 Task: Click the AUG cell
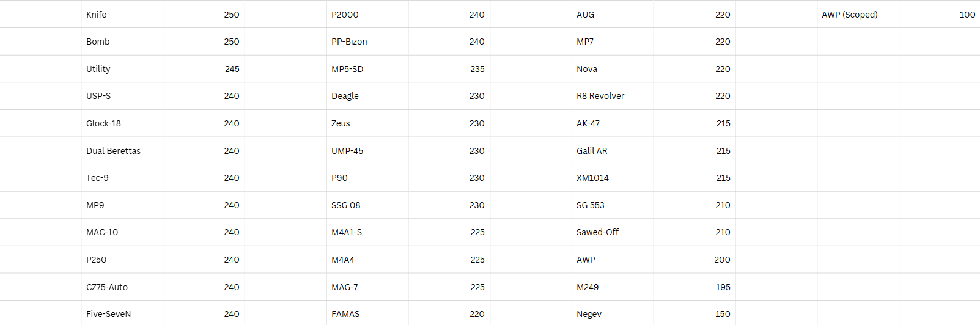(612, 15)
